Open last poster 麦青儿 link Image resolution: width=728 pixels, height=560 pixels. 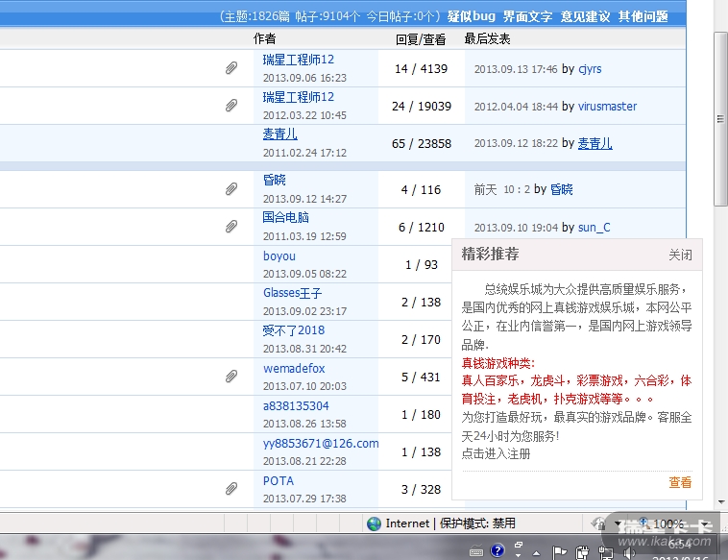595,143
